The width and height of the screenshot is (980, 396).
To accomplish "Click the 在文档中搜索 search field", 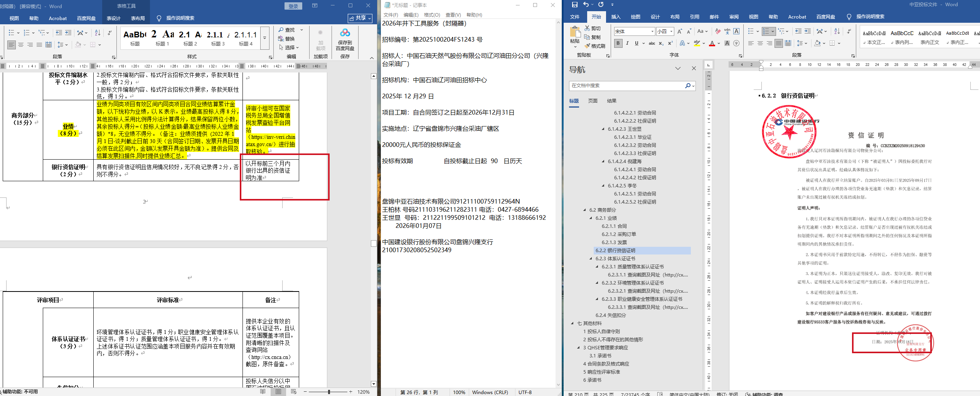I will tap(626, 86).
